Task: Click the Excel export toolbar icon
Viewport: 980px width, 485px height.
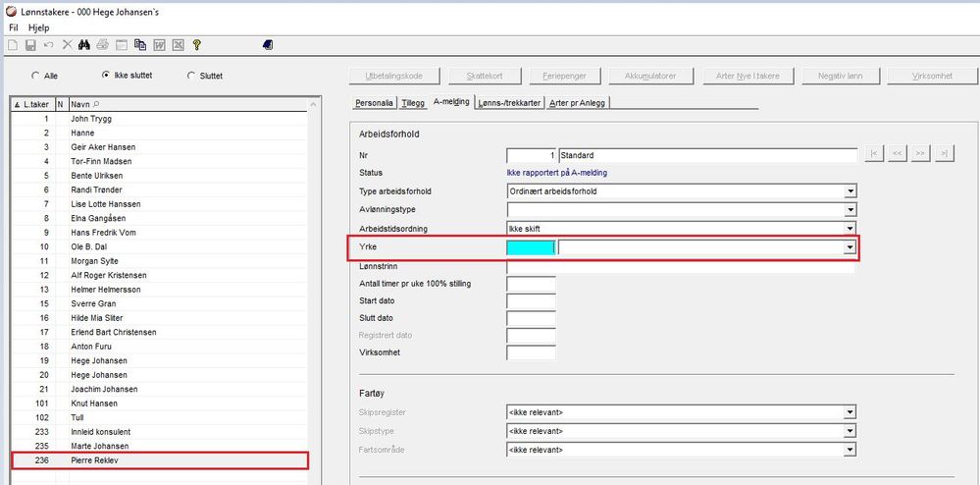Action: (178, 44)
